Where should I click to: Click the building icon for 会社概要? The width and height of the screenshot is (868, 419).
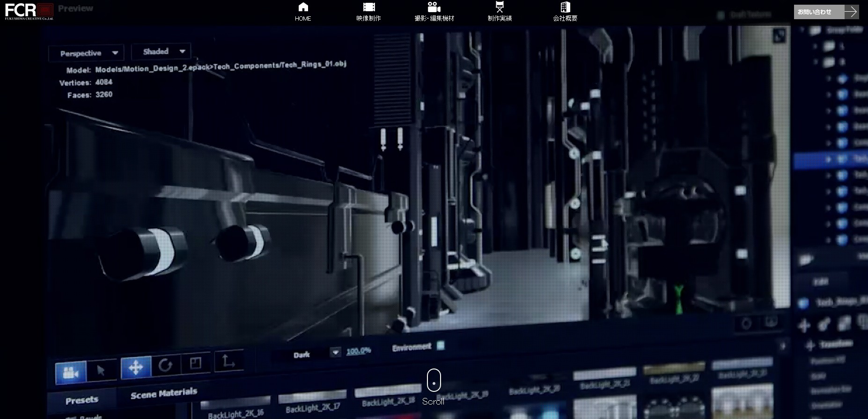[x=565, y=7]
